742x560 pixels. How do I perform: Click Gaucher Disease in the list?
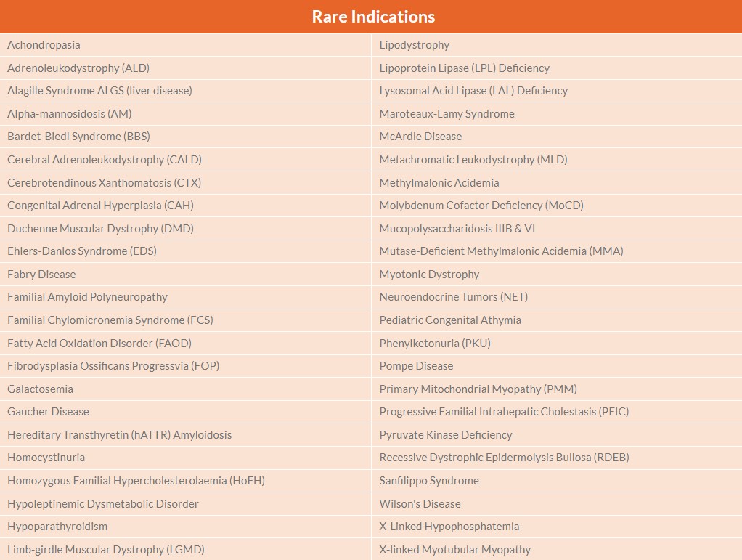pos(48,412)
